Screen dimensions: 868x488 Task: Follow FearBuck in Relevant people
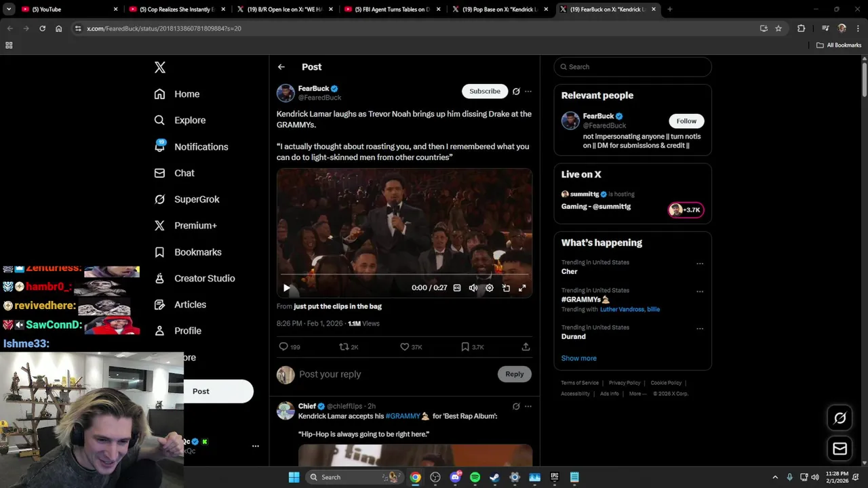tap(686, 121)
